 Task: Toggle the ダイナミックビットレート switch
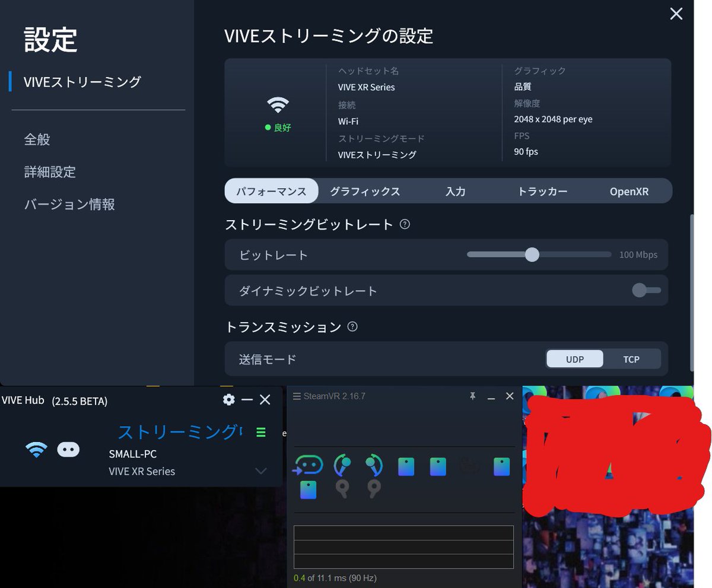click(x=646, y=290)
